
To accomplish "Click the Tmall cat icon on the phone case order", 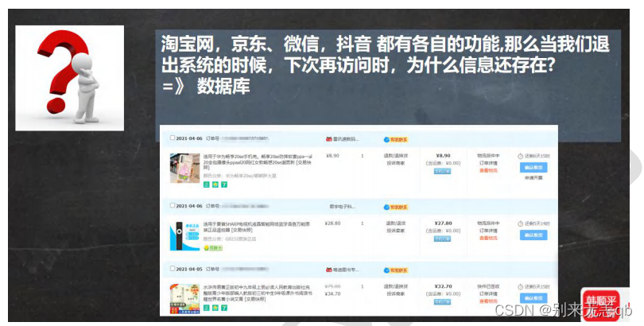I will tap(328, 139).
